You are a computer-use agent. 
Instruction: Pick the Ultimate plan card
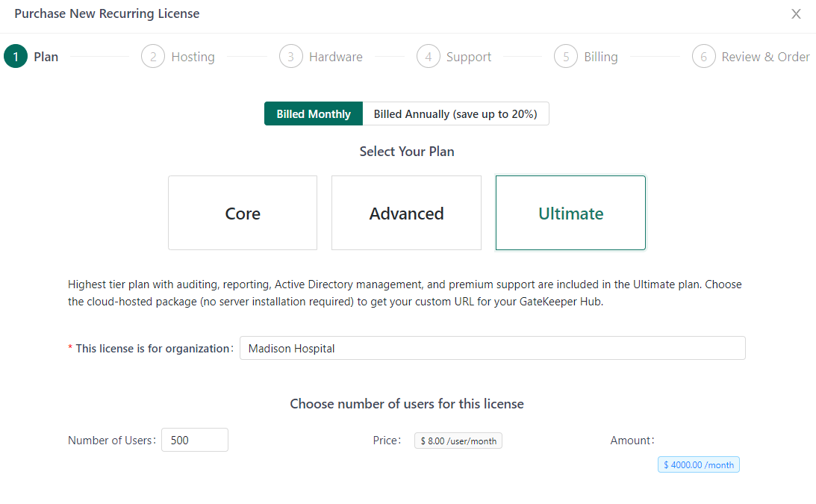570,213
